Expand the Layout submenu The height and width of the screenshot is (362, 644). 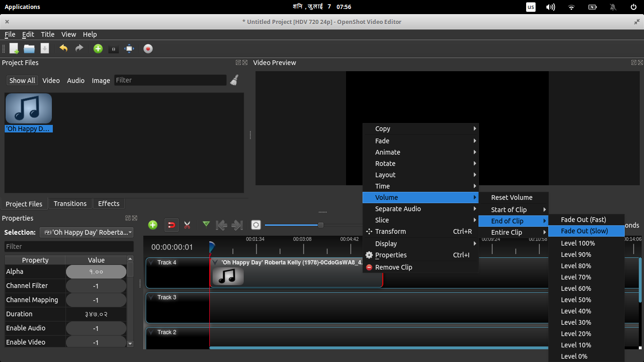coord(421,175)
